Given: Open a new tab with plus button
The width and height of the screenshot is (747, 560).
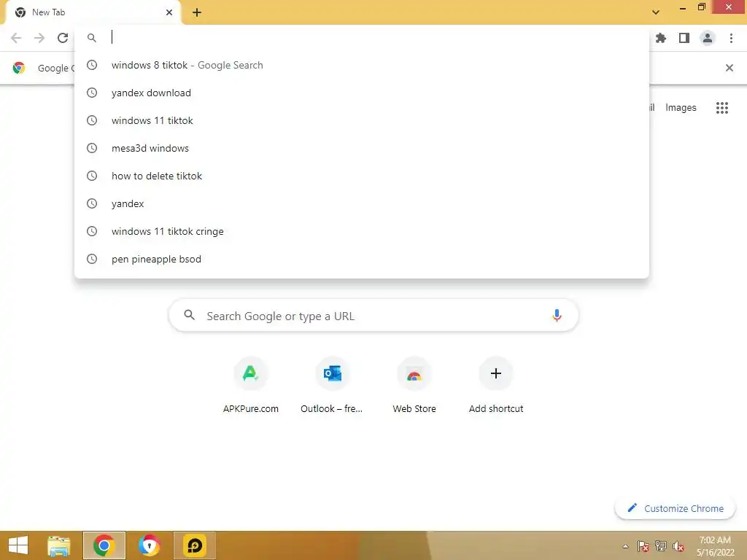Looking at the screenshot, I should [x=197, y=12].
